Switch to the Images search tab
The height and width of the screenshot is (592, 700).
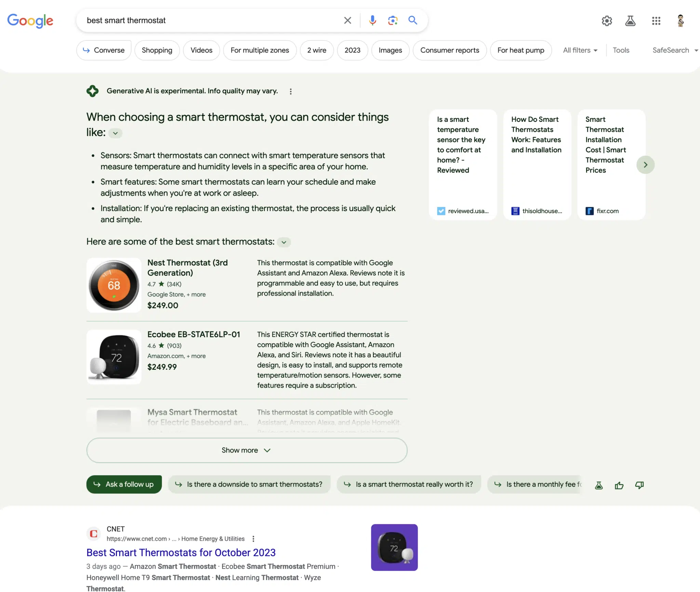point(390,50)
